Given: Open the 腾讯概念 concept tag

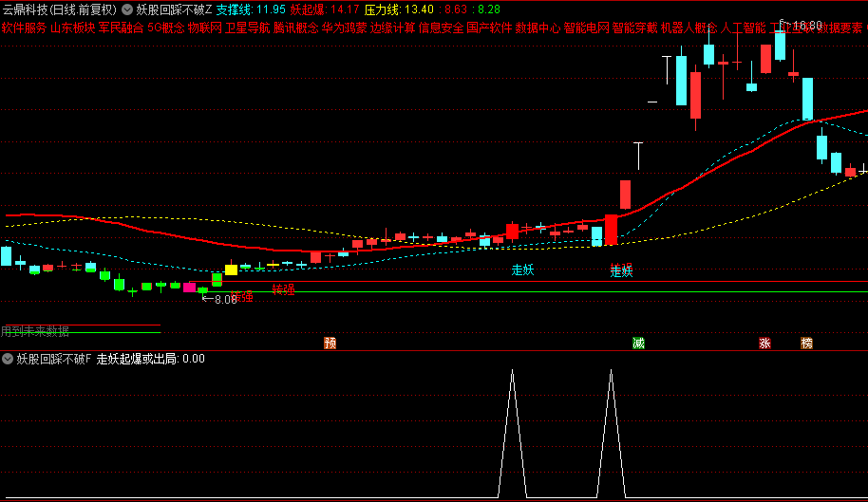Looking at the screenshot, I should pyautogui.click(x=296, y=28).
